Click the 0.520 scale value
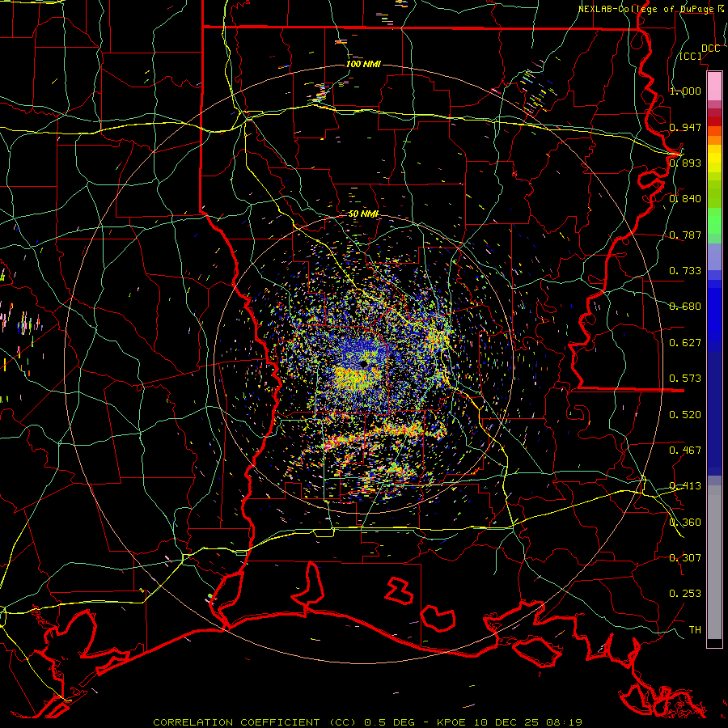This screenshot has height=728, width=728. (685, 415)
